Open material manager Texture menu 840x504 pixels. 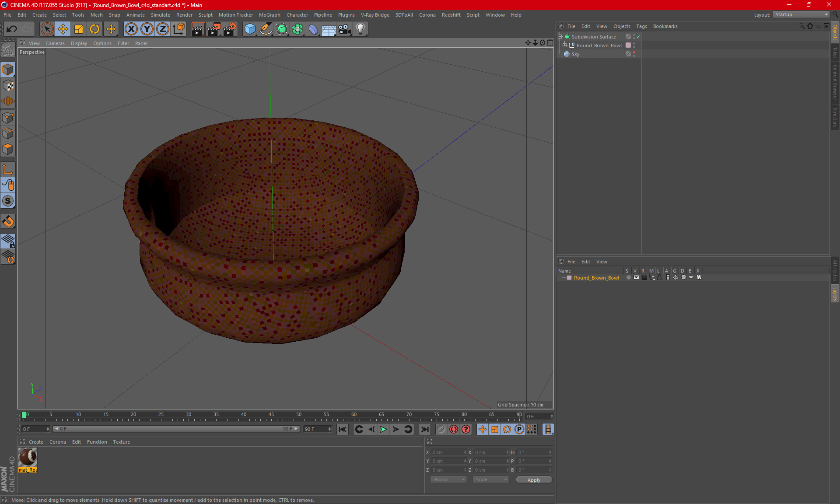point(121,442)
